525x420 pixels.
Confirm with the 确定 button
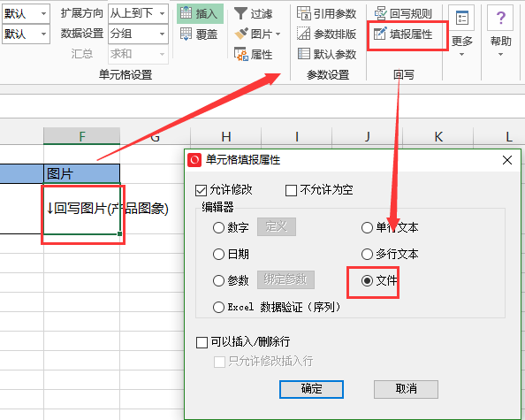[x=311, y=389]
